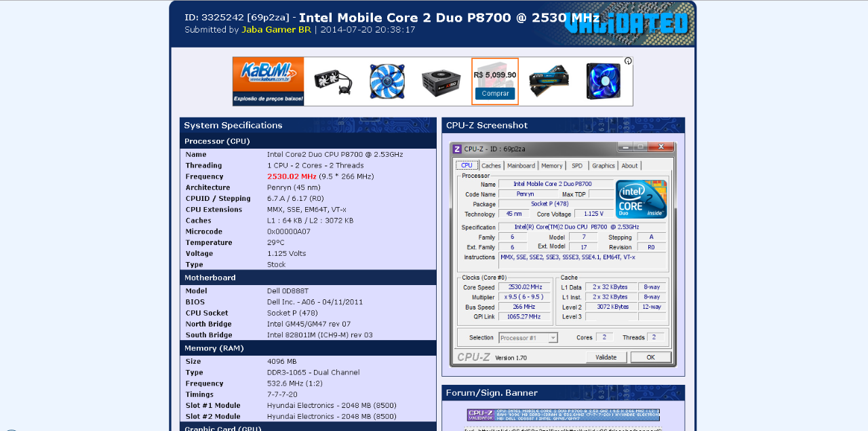Click the Validate button in CPU-Z
This screenshot has width=868, height=431.
[x=606, y=357]
